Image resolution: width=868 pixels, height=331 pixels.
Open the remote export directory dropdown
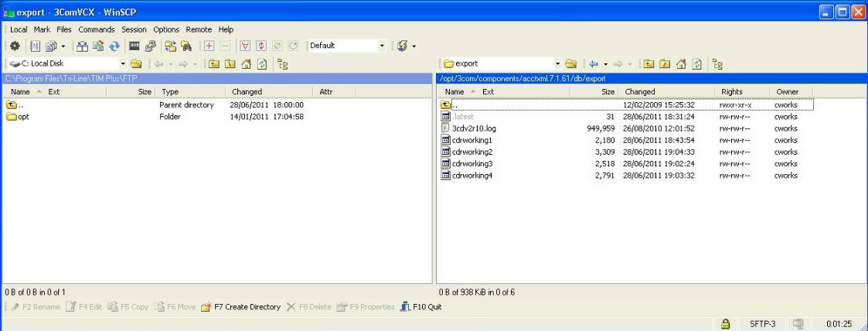point(557,63)
